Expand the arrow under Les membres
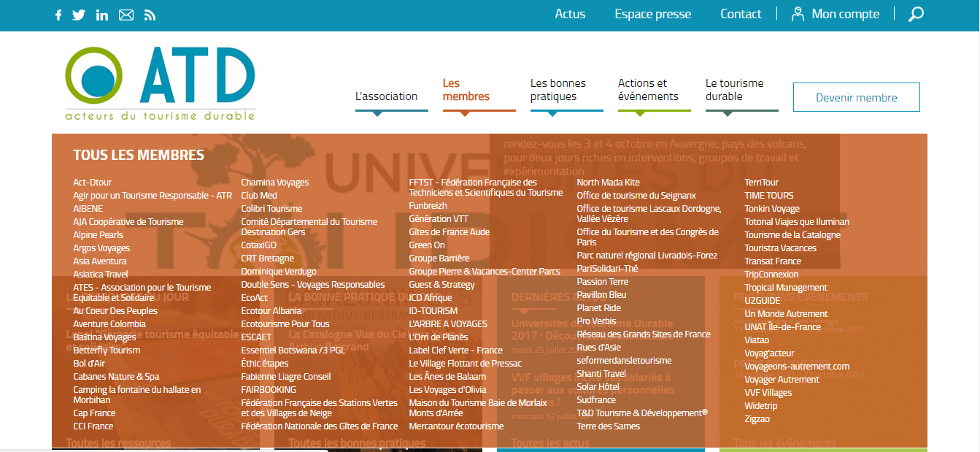Screen dimensions: 980x452 click(x=465, y=114)
